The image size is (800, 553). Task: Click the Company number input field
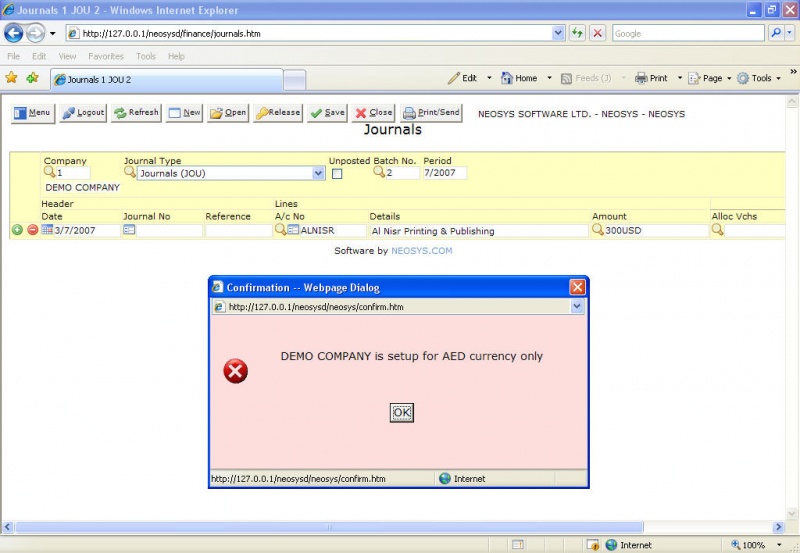click(x=73, y=173)
